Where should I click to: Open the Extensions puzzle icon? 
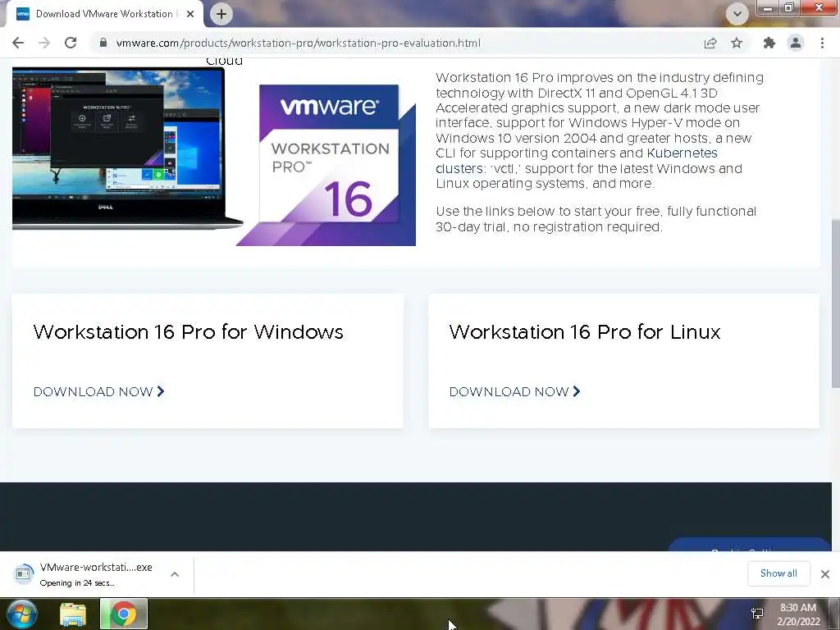tap(769, 43)
